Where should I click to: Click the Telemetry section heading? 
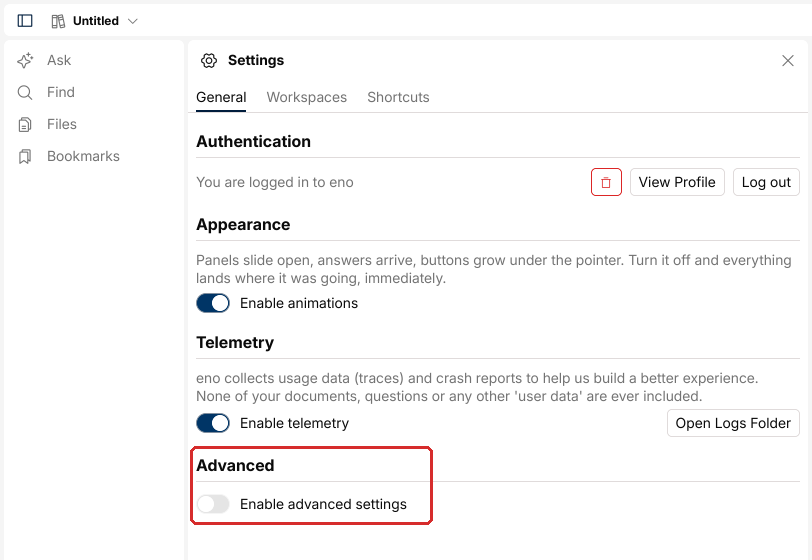pos(235,342)
